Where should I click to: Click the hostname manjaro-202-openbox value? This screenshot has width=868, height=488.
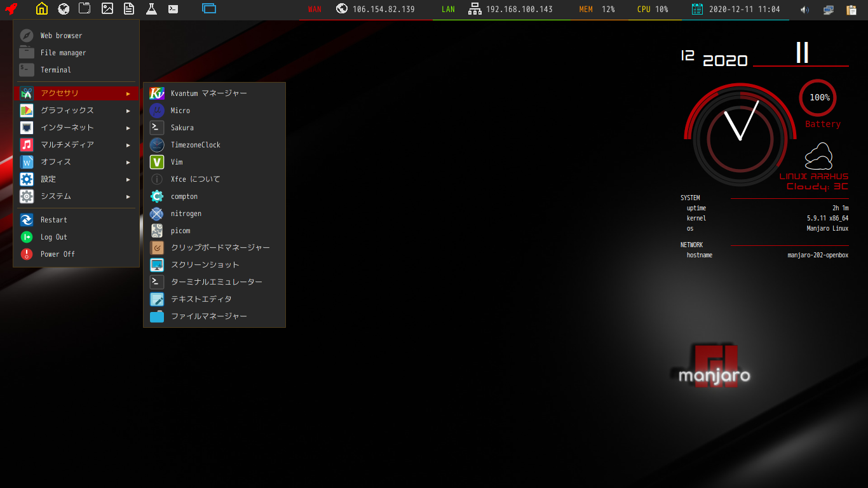818,255
